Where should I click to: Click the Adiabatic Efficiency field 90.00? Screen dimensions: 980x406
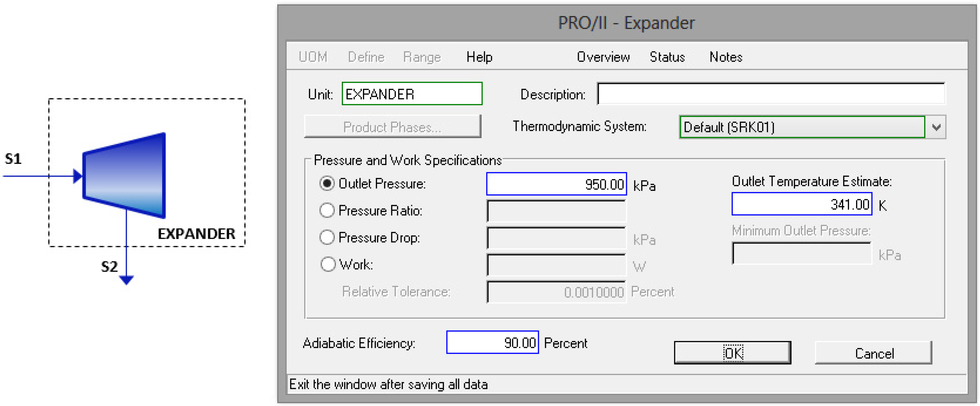click(x=493, y=343)
